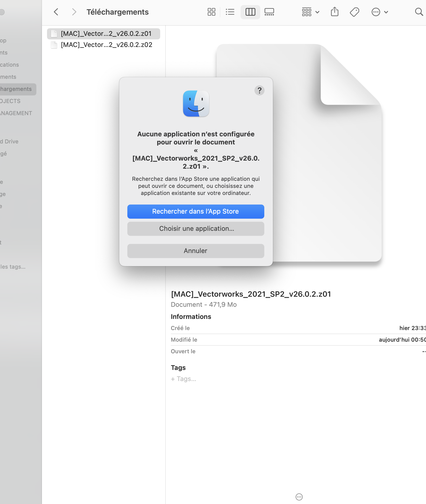
Task: Click Rechercher dans l'App Store button
Action: 196,212
